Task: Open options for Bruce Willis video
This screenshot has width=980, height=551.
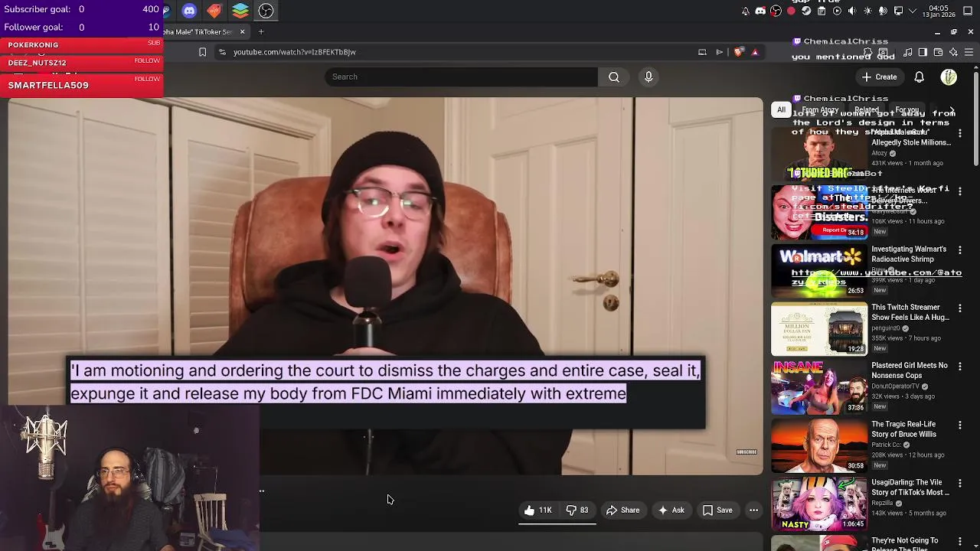Action: tap(959, 425)
